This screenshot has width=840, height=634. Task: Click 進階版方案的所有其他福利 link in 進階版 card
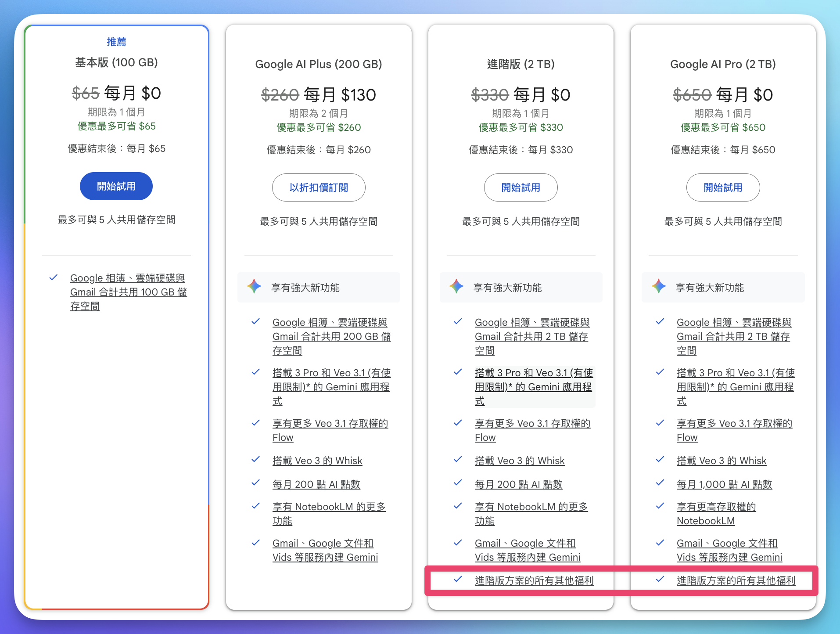[534, 580]
